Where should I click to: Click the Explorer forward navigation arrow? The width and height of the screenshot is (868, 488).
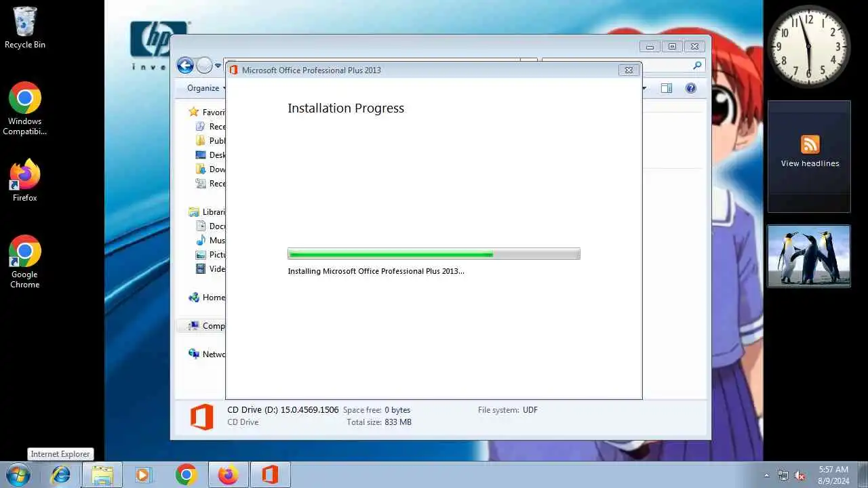[204, 66]
